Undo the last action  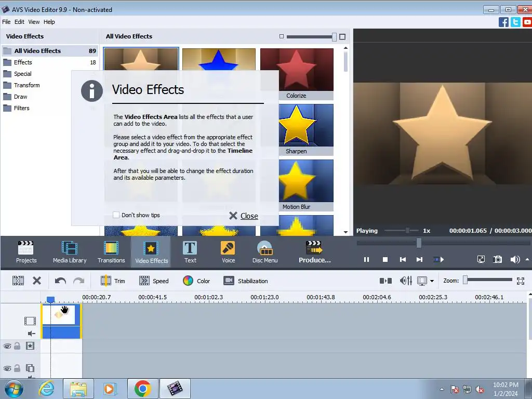(x=60, y=281)
